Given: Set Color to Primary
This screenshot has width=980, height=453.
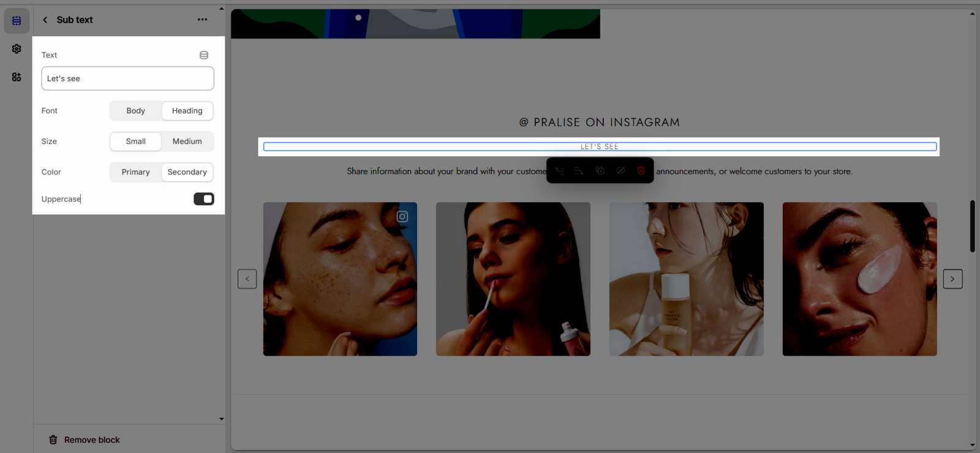Looking at the screenshot, I should (135, 172).
